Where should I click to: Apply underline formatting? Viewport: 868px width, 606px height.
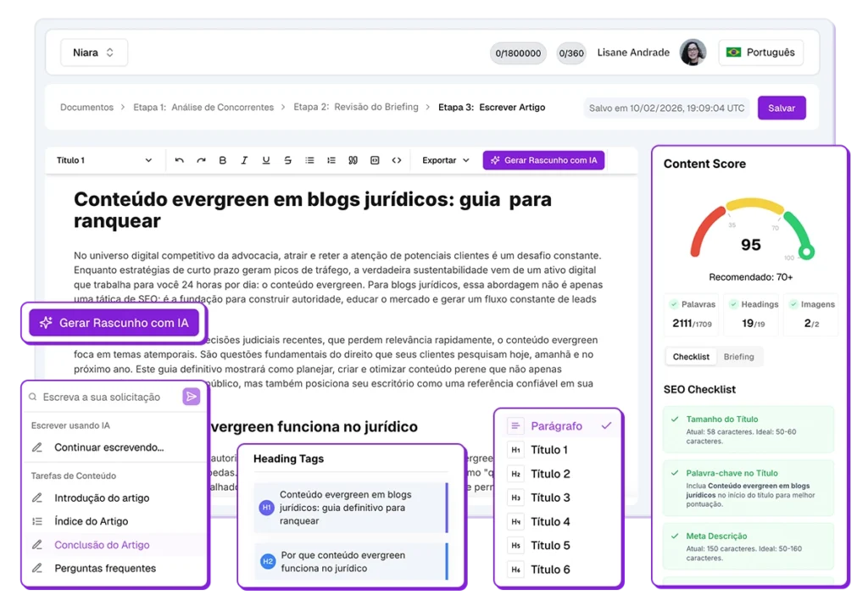(266, 160)
